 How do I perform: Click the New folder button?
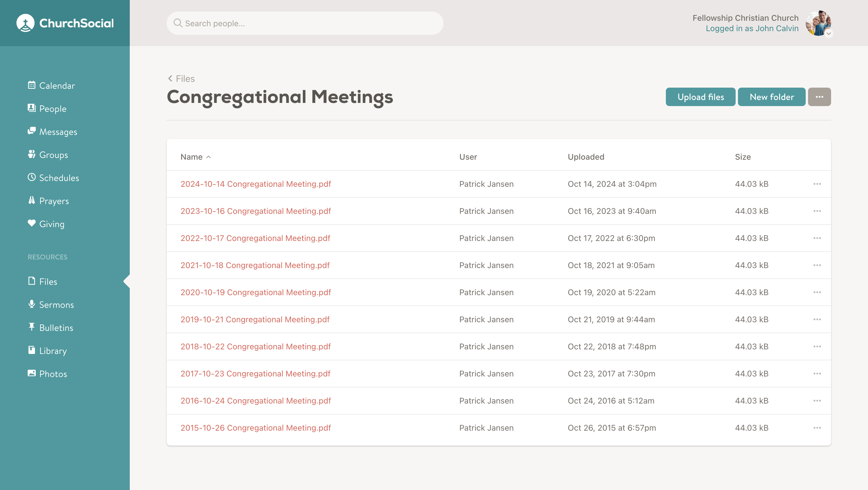(771, 97)
